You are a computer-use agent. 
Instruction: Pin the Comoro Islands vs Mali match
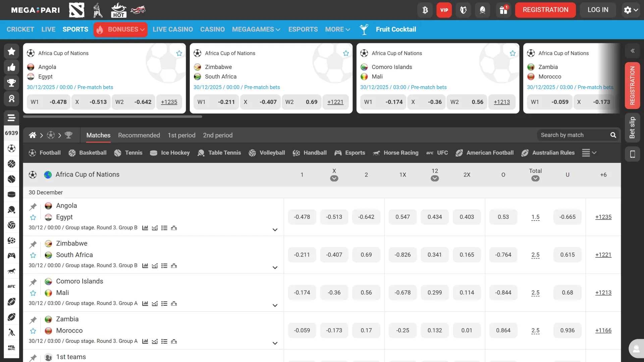tap(33, 282)
